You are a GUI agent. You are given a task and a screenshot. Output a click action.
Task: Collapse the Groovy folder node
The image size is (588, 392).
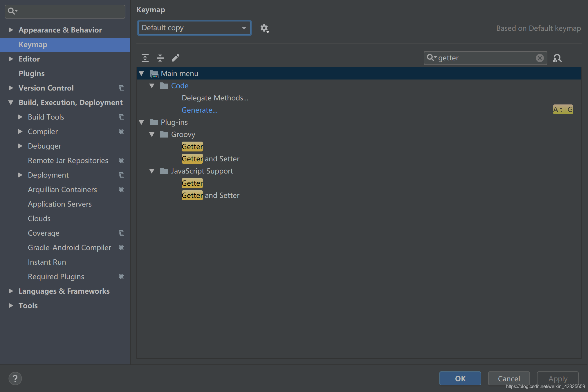tap(152, 135)
